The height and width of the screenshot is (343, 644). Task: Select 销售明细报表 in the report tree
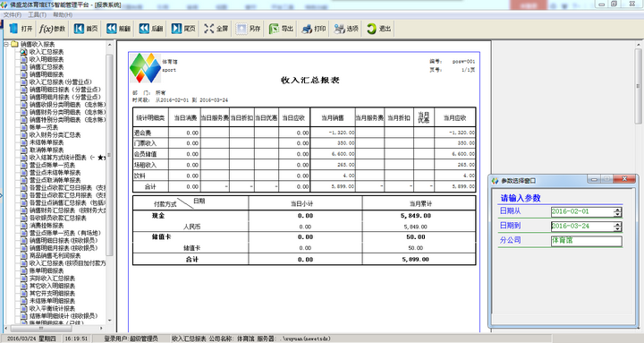tap(47, 74)
